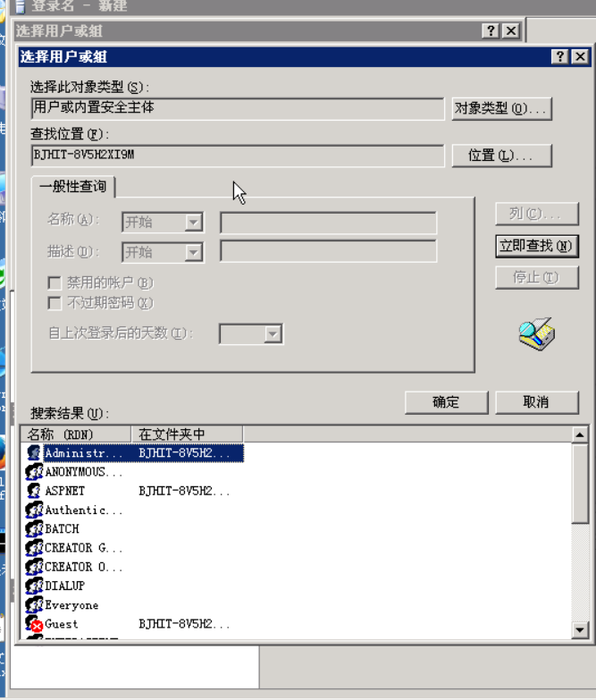
Task: Toggle the 不过期密码 checkbox
Action: coord(55,303)
